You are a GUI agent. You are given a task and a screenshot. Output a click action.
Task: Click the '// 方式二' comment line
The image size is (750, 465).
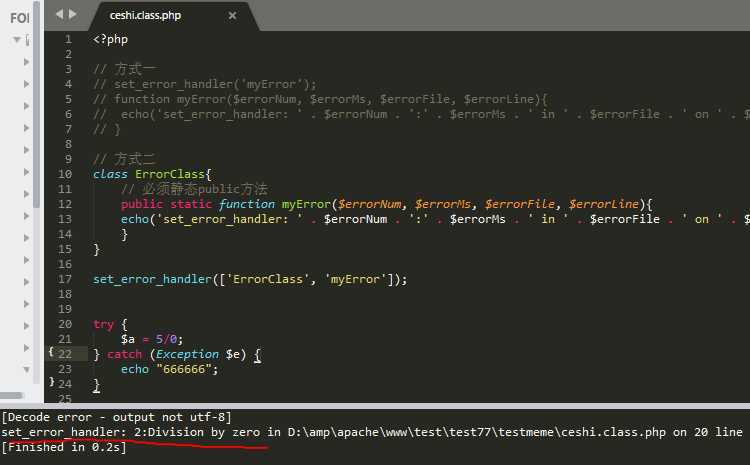coord(124,159)
